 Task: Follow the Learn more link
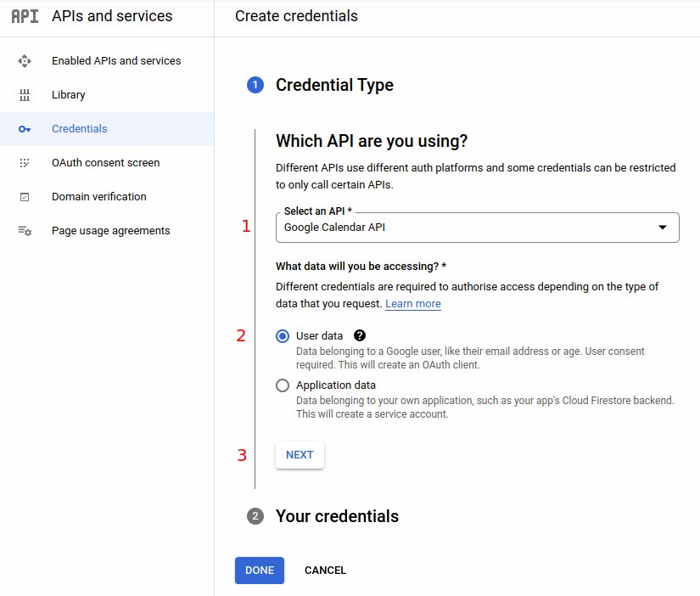coord(412,304)
